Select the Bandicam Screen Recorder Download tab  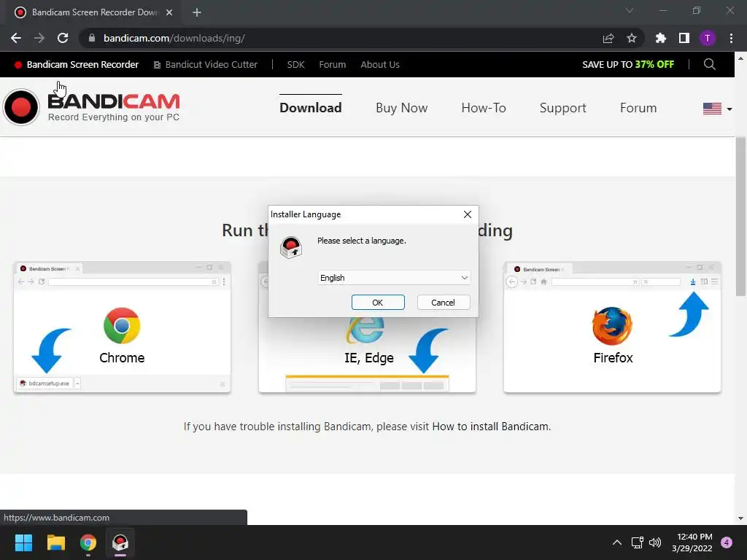click(x=94, y=12)
